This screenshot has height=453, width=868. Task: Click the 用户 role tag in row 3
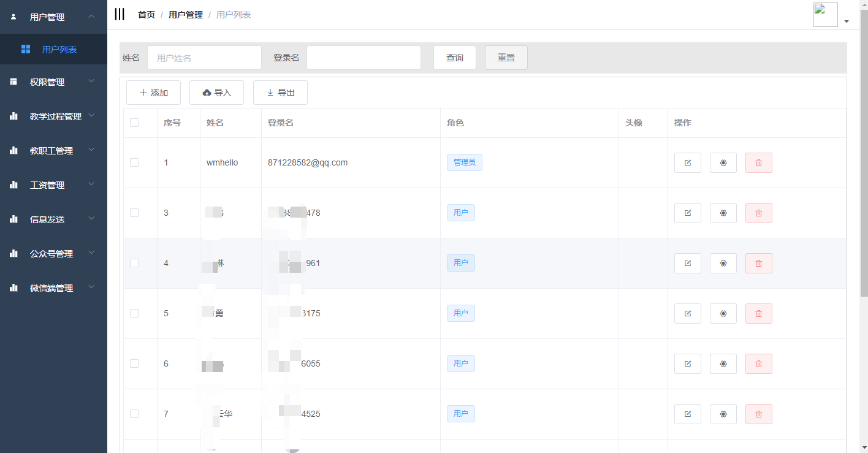pos(460,213)
